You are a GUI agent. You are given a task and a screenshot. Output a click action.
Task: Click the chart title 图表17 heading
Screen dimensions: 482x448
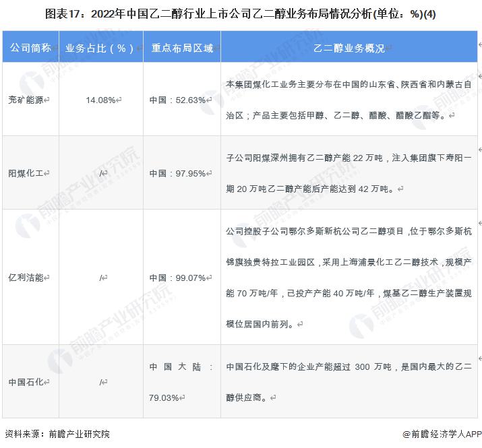click(241, 13)
